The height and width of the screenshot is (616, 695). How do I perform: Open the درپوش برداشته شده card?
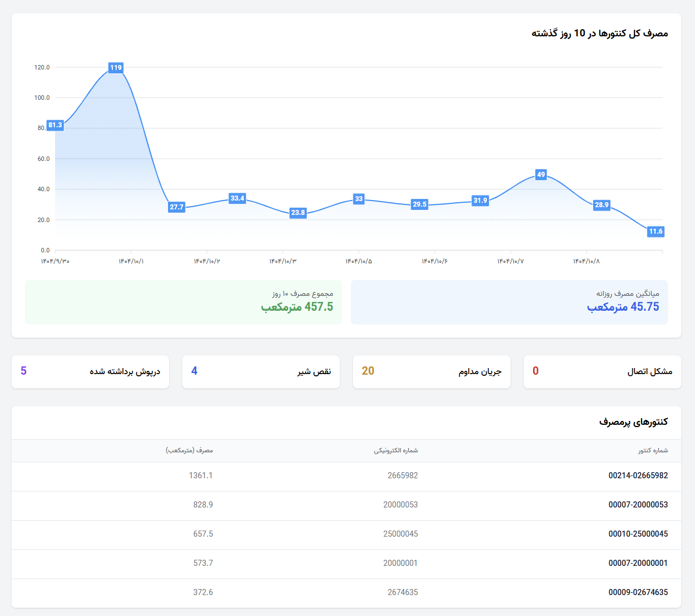click(90, 372)
